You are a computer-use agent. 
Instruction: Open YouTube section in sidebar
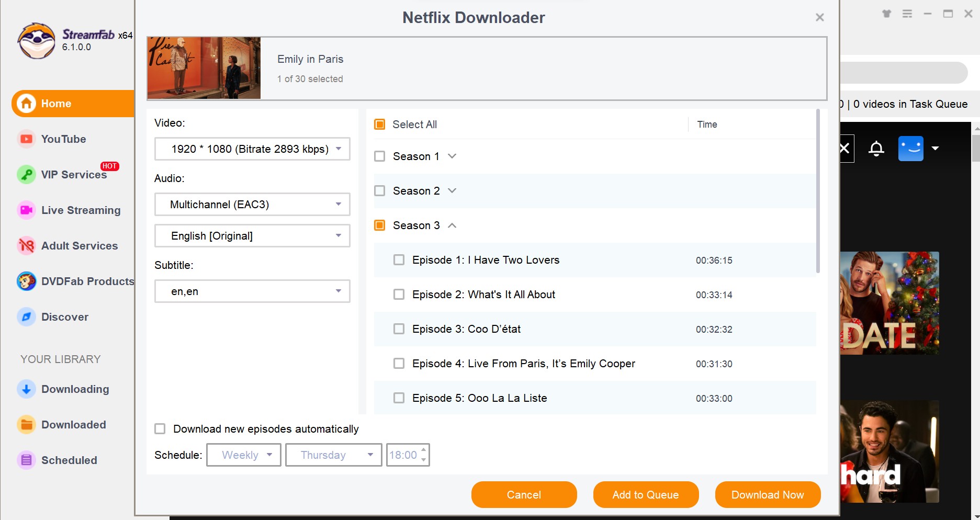tap(63, 139)
